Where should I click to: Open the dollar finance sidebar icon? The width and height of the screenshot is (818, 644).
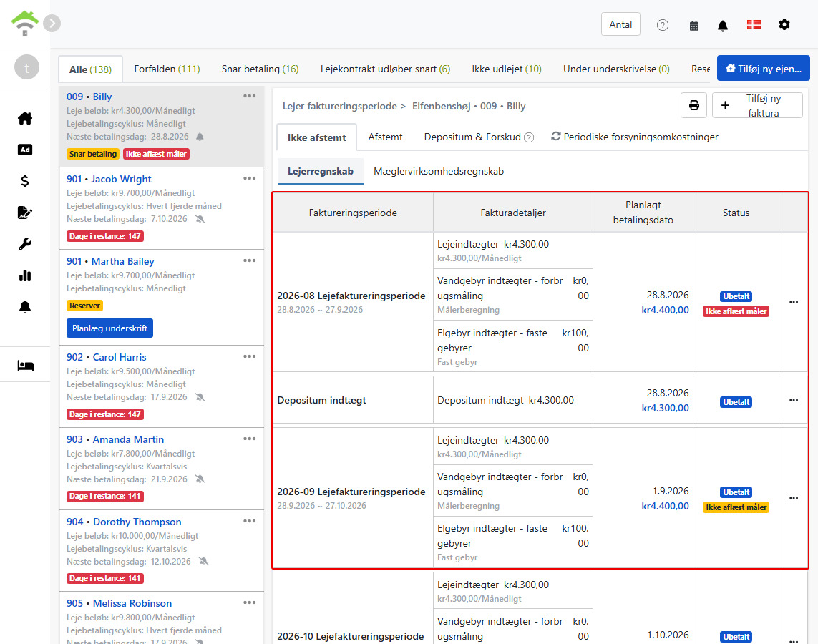pyautogui.click(x=25, y=181)
